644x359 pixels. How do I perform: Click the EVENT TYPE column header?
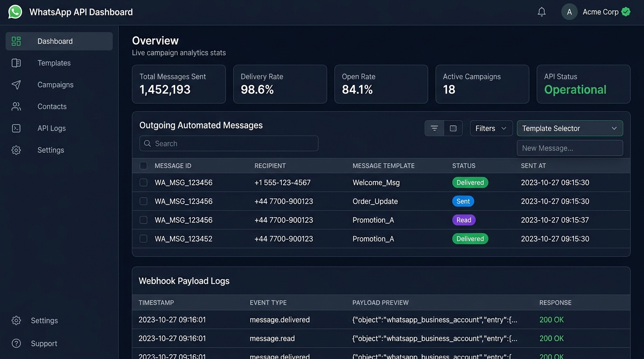pyautogui.click(x=268, y=302)
